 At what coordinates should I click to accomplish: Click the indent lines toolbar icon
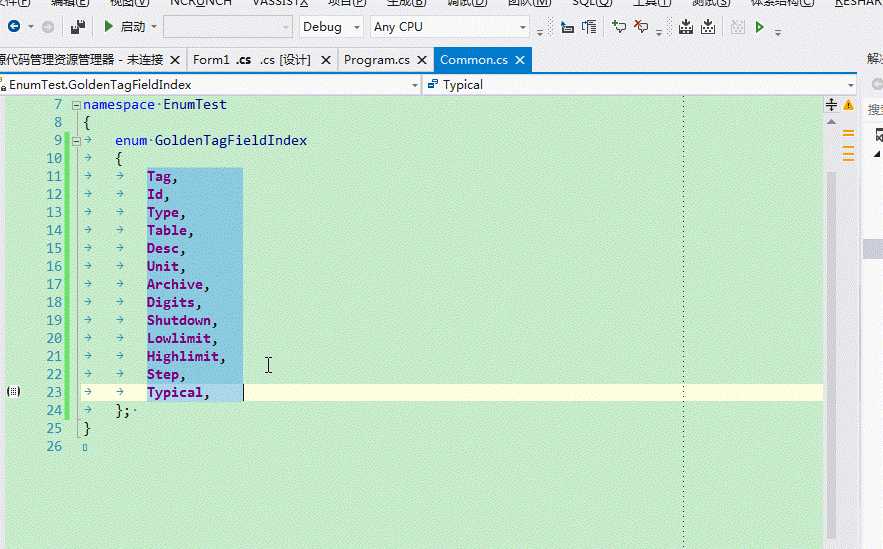589,26
